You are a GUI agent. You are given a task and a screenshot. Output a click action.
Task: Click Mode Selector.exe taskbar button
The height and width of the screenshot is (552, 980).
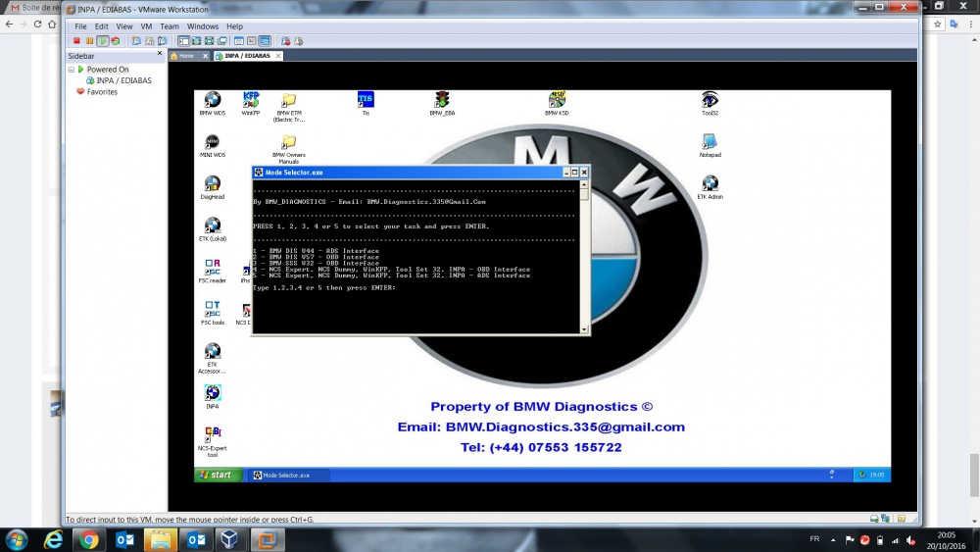click(287, 476)
